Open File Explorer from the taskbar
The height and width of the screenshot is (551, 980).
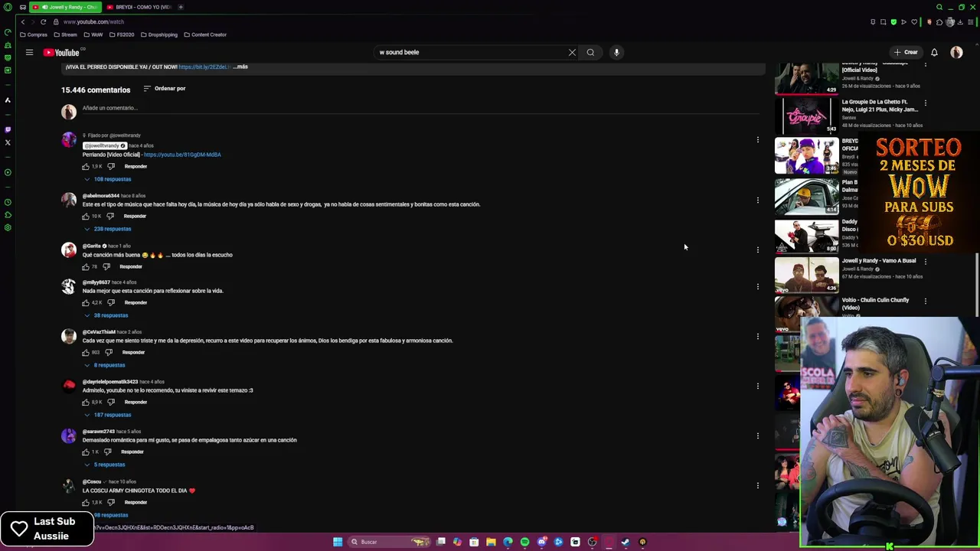pyautogui.click(x=491, y=542)
